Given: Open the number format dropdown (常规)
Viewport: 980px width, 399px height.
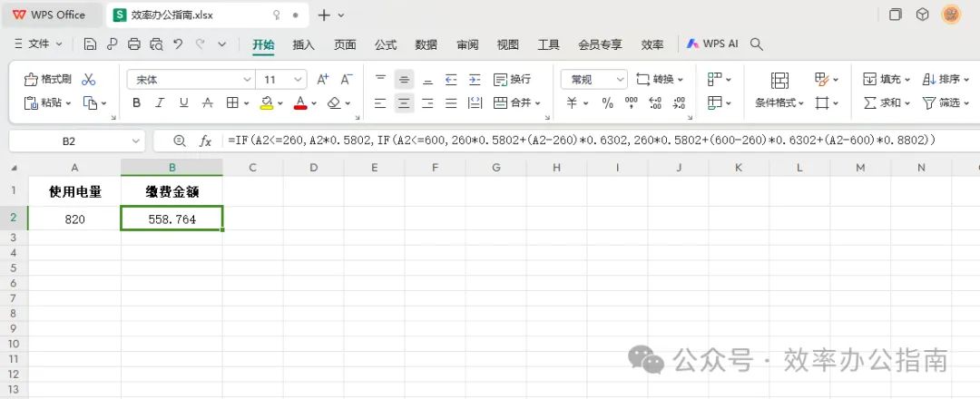Looking at the screenshot, I should (620, 79).
